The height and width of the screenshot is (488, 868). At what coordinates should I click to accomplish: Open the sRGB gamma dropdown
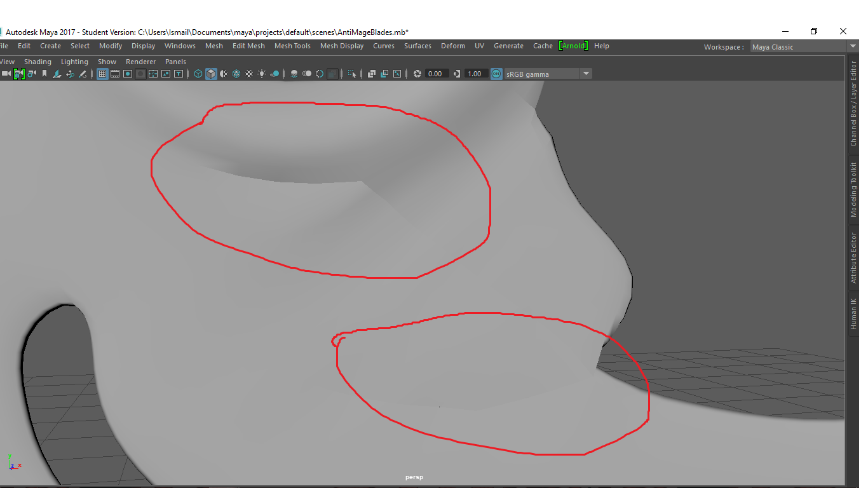(586, 74)
